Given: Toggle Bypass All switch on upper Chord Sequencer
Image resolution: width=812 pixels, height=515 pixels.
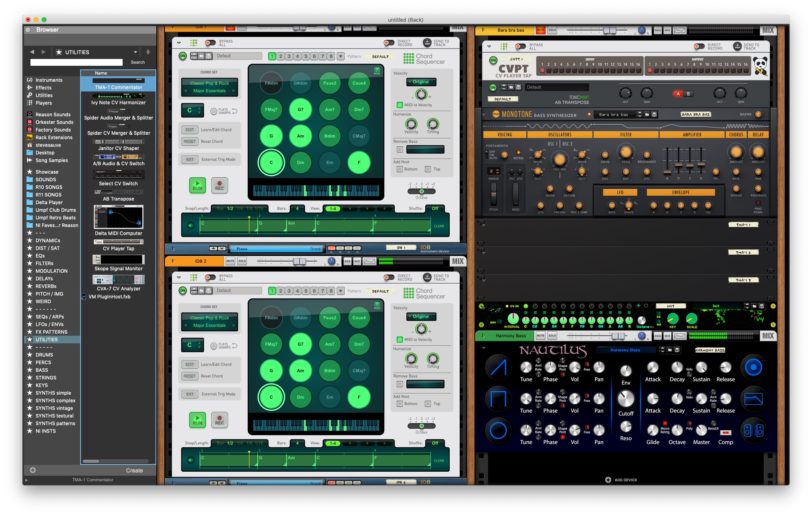Looking at the screenshot, I should (210, 43).
